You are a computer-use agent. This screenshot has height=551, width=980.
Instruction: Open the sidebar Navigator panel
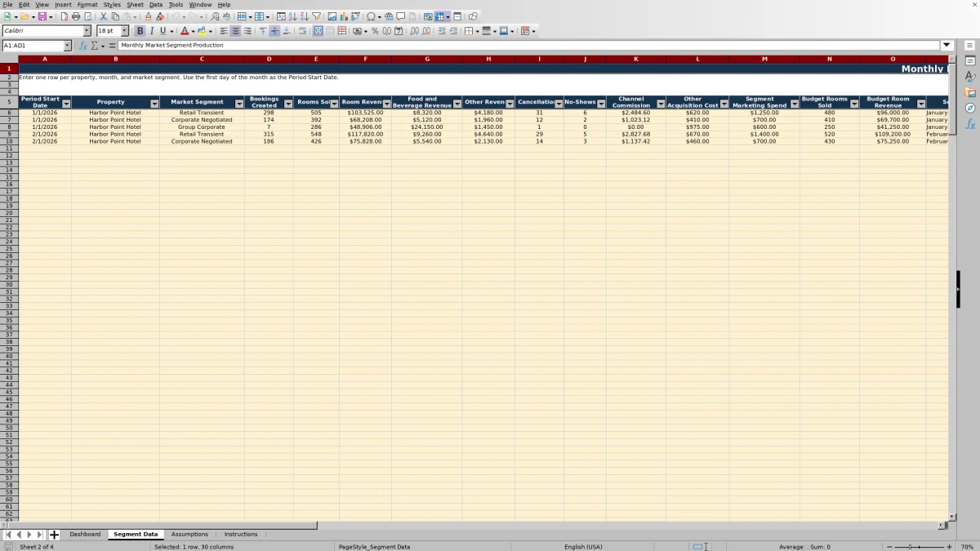[x=970, y=108]
